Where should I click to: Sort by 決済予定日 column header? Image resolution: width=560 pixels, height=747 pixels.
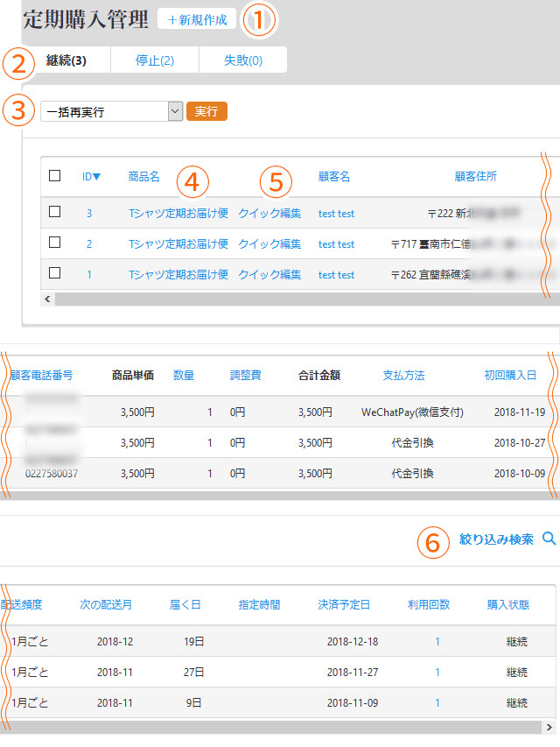(344, 604)
